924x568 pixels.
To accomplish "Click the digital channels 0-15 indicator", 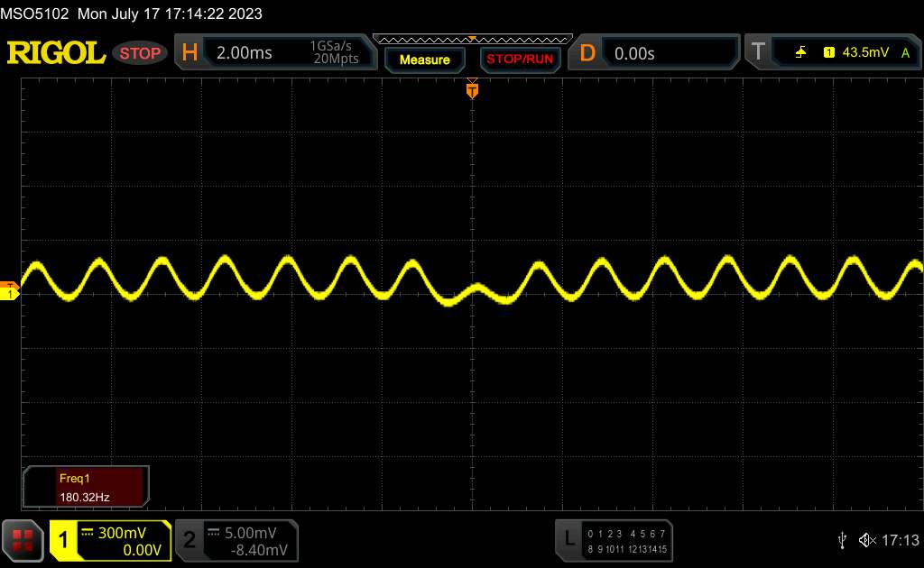I will (626, 541).
